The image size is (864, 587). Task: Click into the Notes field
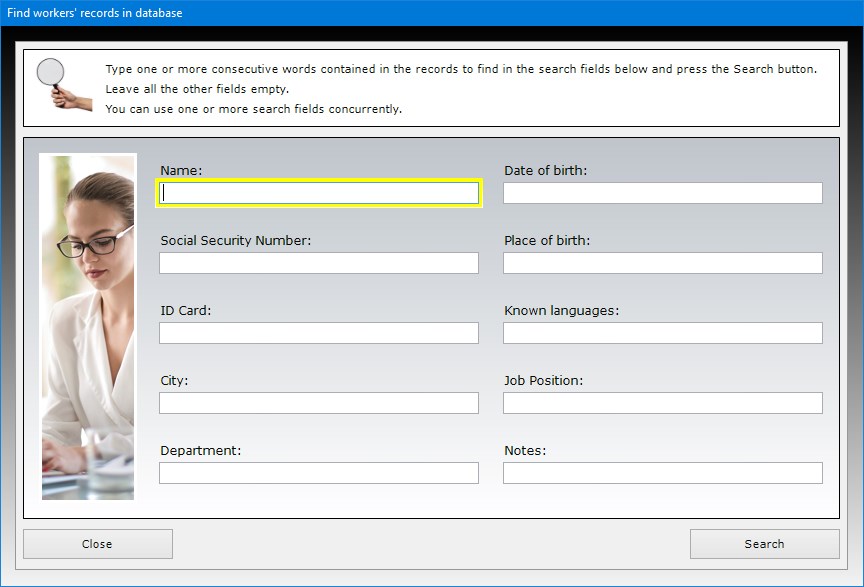(x=662, y=473)
